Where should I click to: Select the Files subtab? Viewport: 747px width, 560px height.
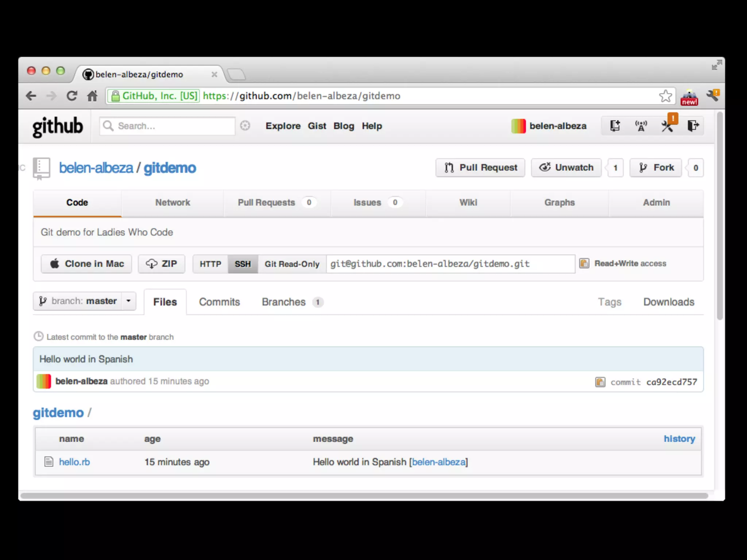(x=165, y=302)
